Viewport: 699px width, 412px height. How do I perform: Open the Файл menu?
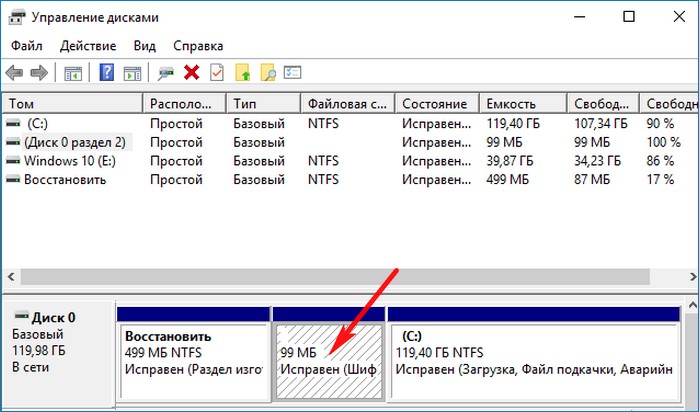pos(27,46)
